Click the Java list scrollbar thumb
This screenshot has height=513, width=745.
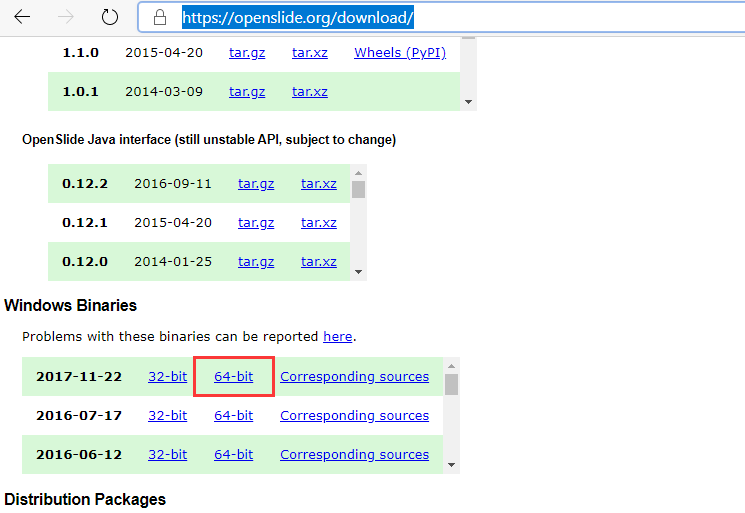[x=359, y=189]
